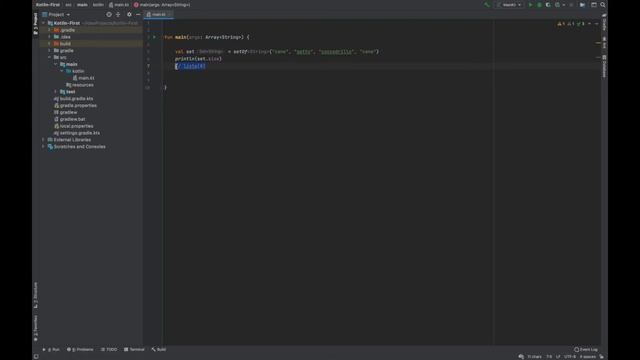Open the Build tool window

click(159, 349)
